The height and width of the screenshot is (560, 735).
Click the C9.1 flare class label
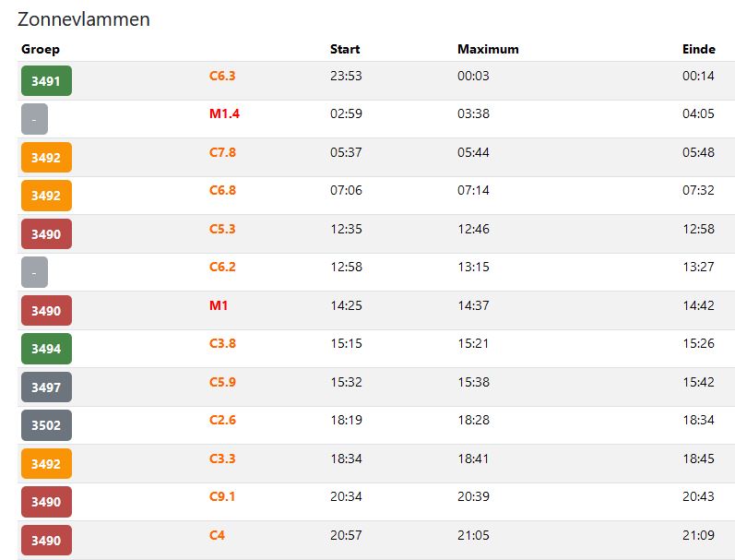(x=222, y=496)
